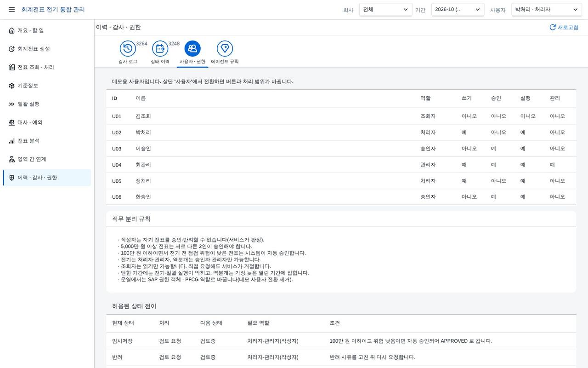Open the 회사 dropdown showing 전체

pyautogui.click(x=386, y=10)
